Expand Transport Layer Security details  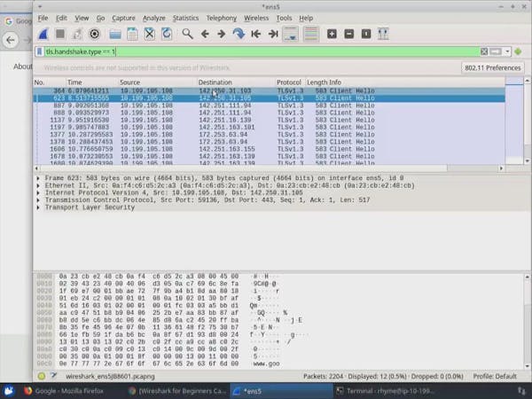point(38,207)
